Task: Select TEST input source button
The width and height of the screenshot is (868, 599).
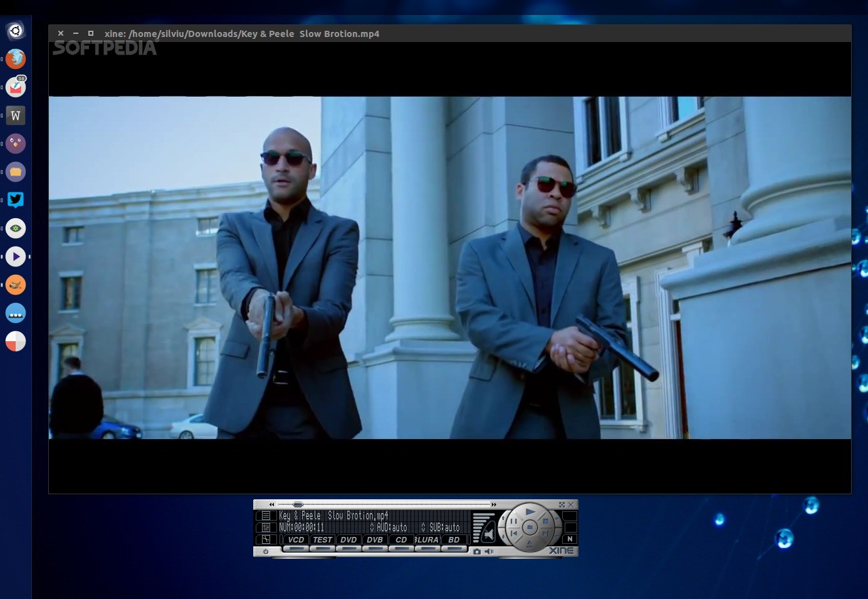Action: click(x=323, y=540)
